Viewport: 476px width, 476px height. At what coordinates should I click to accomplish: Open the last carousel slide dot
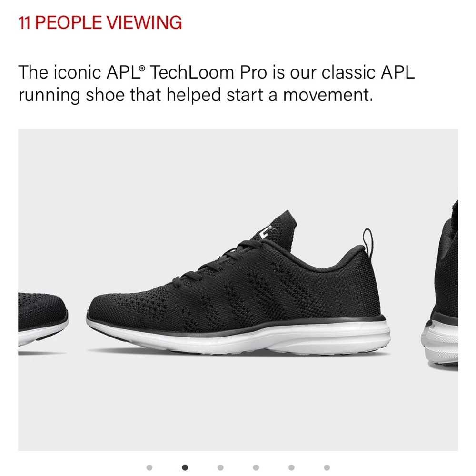click(x=327, y=467)
